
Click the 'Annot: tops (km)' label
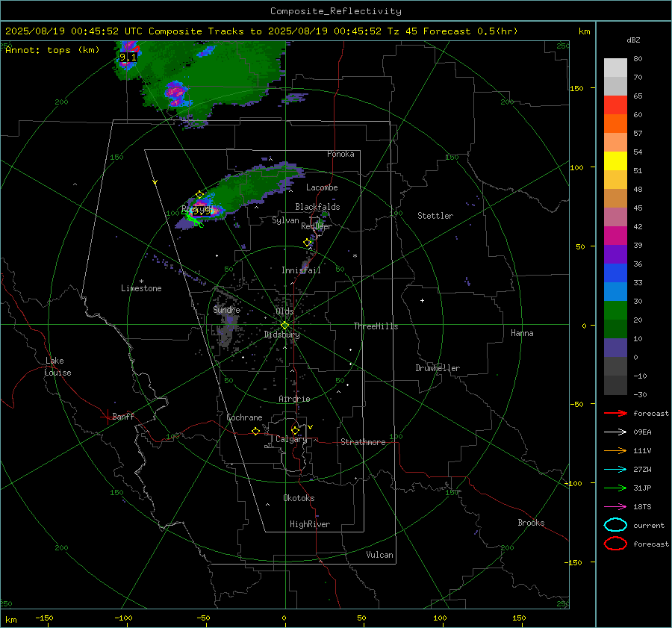(52, 50)
